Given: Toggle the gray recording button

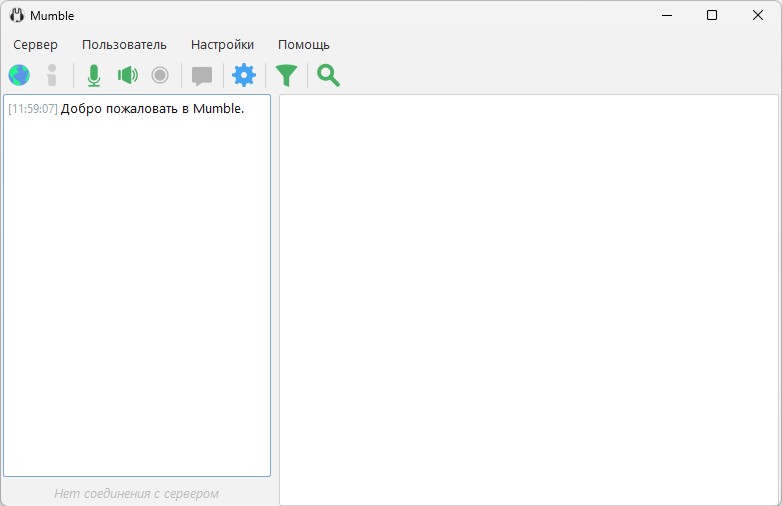Looking at the screenshot, I should click(160, 75).
